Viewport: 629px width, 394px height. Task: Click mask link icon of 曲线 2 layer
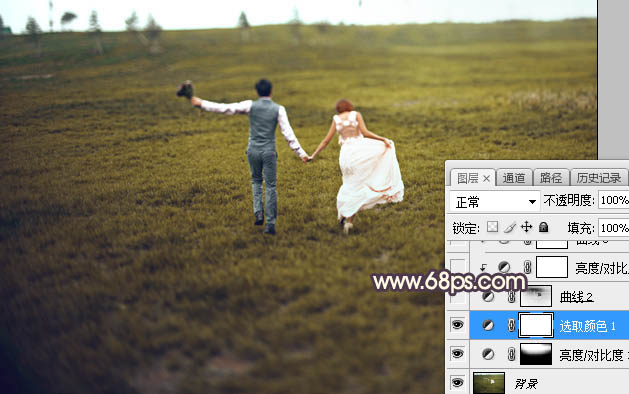[x=511, y=297]
